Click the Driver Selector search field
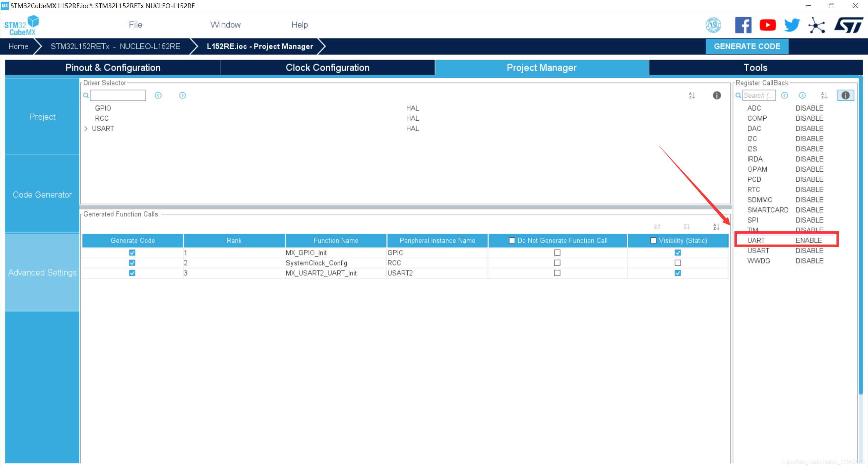This screenshot has height=468, width=868. pos(118,95)
